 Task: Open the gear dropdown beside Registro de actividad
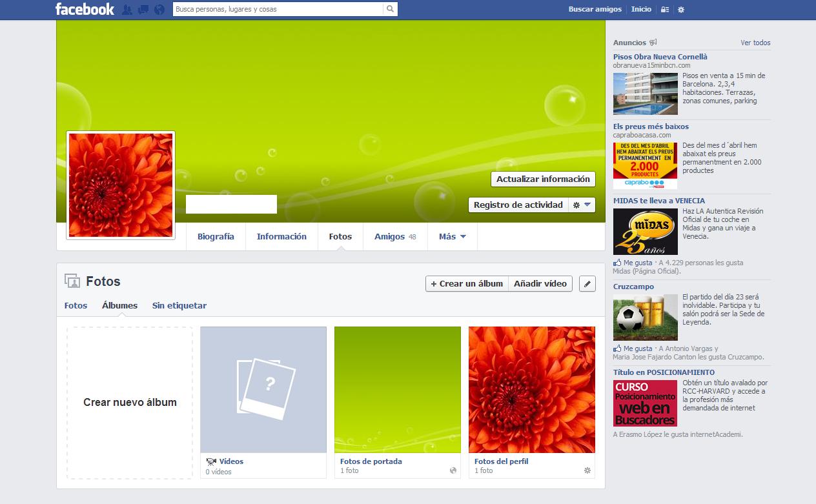coord(582,205)
